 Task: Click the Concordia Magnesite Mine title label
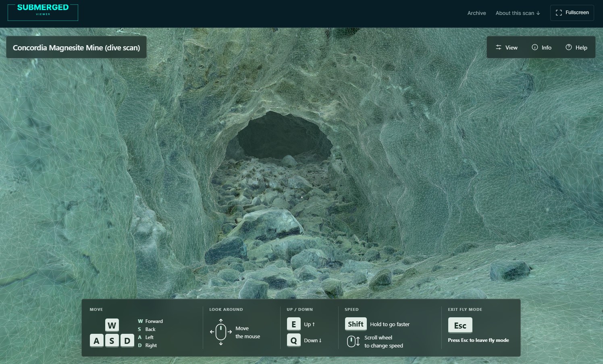(76, 48)
